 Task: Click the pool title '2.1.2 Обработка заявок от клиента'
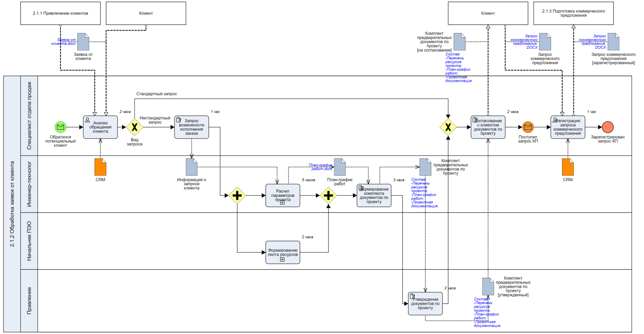click(12, 204)
